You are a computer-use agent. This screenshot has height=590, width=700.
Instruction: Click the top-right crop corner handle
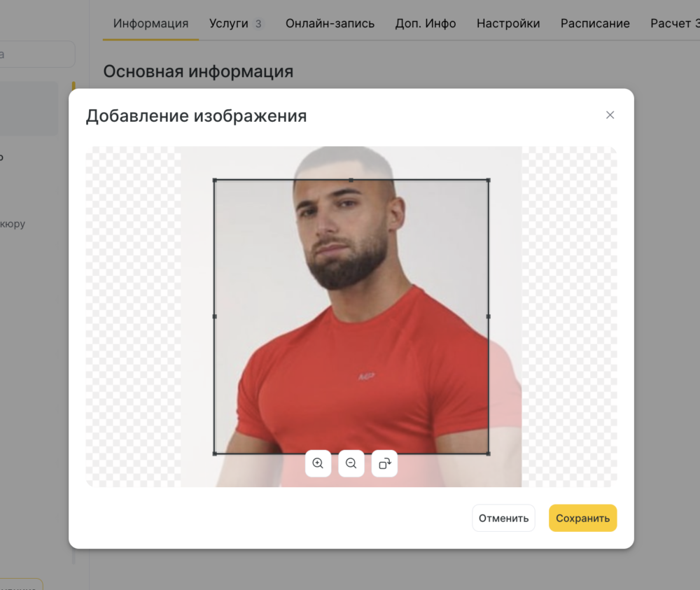click(x=489, y=181)
